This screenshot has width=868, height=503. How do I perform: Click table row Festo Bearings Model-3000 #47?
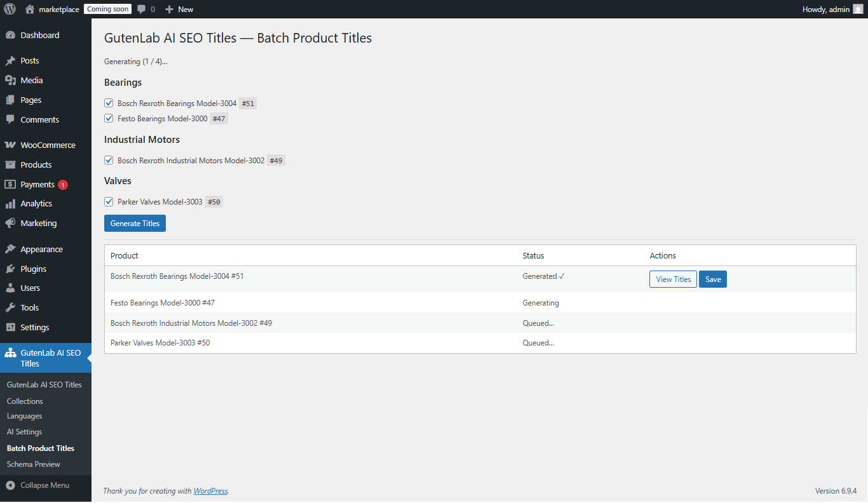[480, 303]
